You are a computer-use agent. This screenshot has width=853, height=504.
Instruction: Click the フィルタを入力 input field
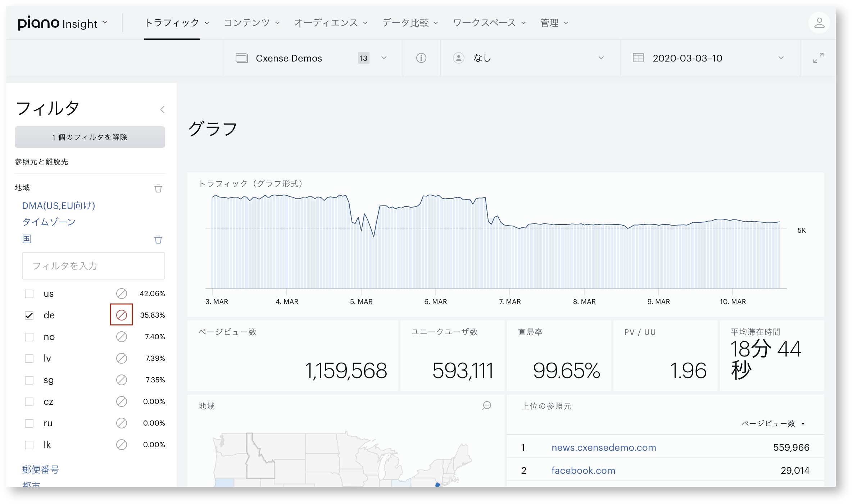click(x=94, y=266)
